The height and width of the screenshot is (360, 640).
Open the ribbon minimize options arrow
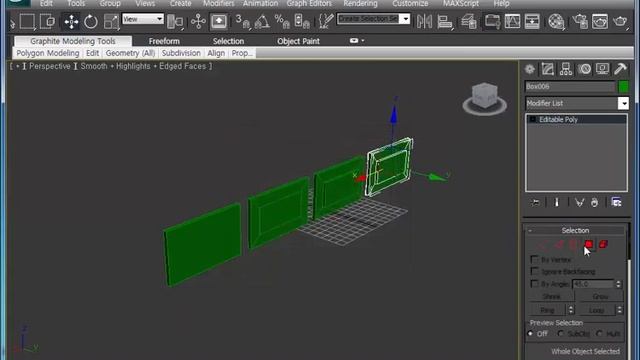click(x=362, y=41)
